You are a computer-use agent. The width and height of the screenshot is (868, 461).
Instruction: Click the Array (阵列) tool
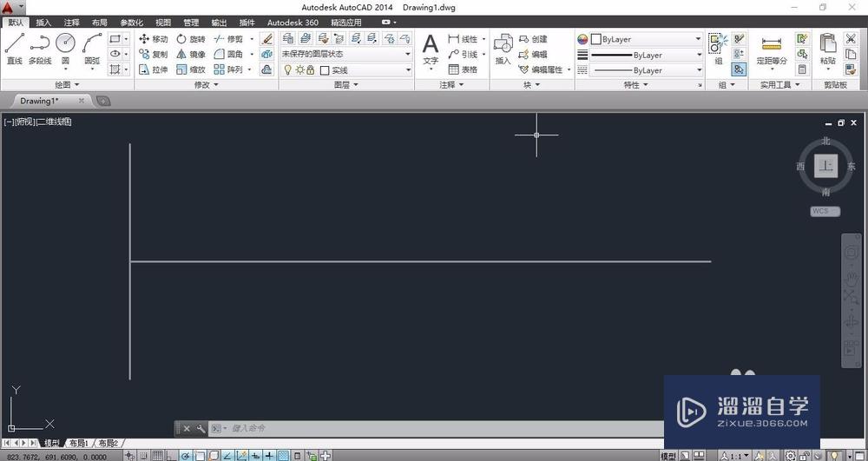[228, 69]
